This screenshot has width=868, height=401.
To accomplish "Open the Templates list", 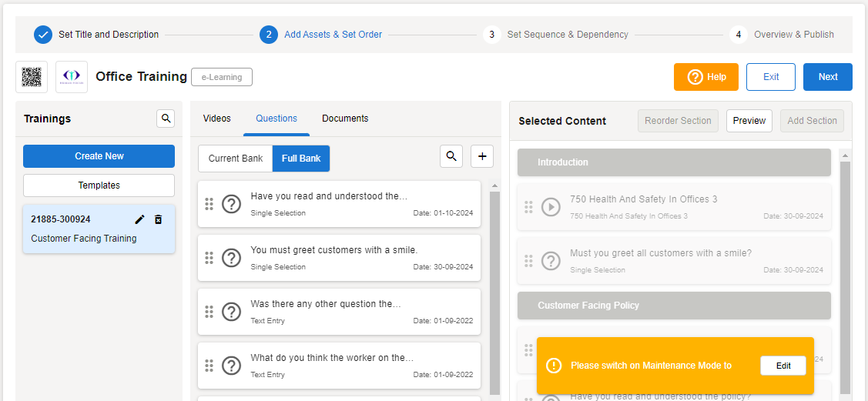I will click(x=99, y=185).
